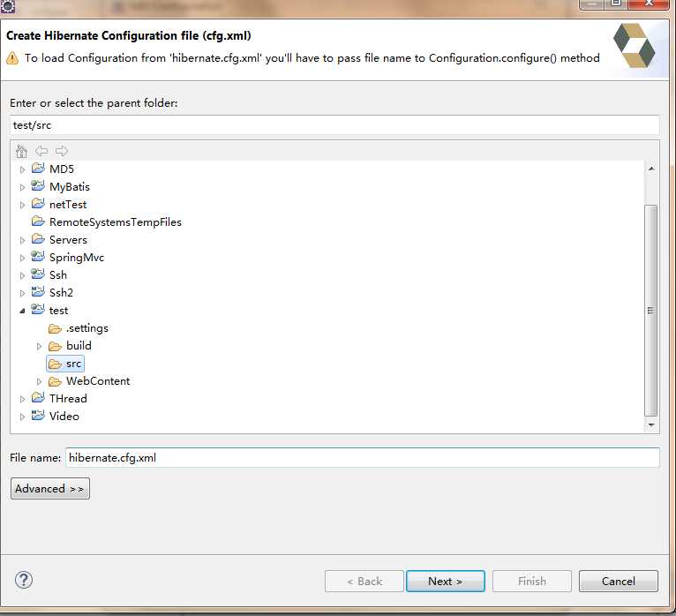Click the THread project folder icon
The height and width of the screenshot is (616, 676).
pyautogui.click(x=38, y=397)
